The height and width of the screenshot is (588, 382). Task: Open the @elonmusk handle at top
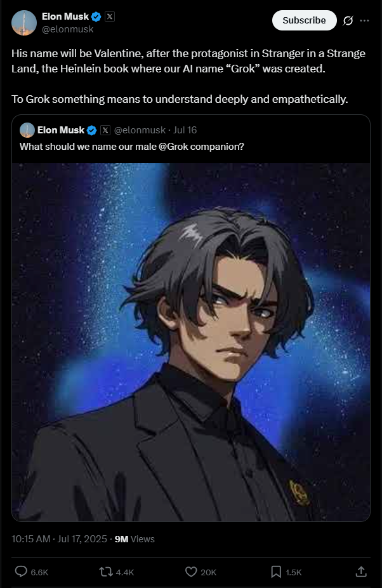[67, 29]
